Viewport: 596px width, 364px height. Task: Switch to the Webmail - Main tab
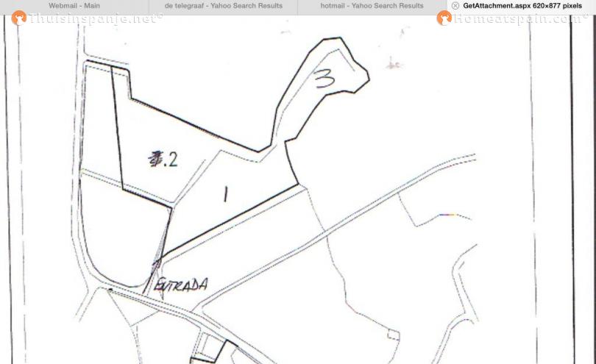74,6
